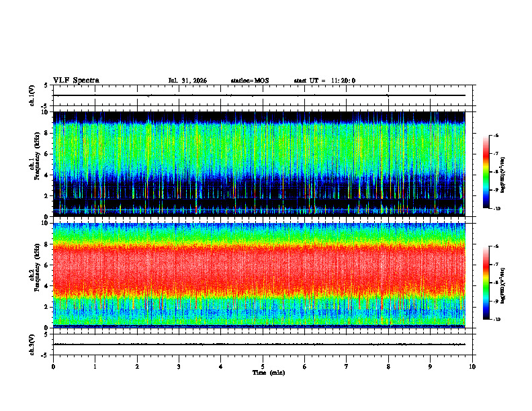This screenshot has width=532, height=411.
Task: Click the "-10" label on ch.2 colorbar
Action: (497, 320)
